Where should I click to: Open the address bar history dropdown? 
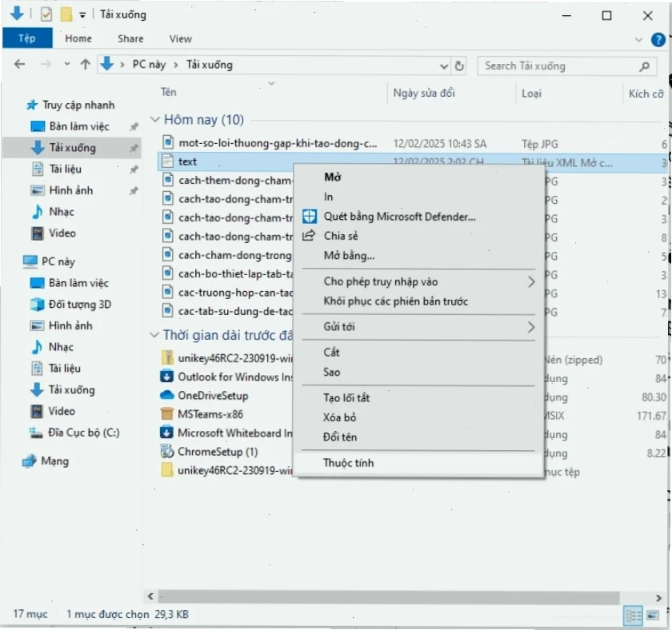[443, 66]
